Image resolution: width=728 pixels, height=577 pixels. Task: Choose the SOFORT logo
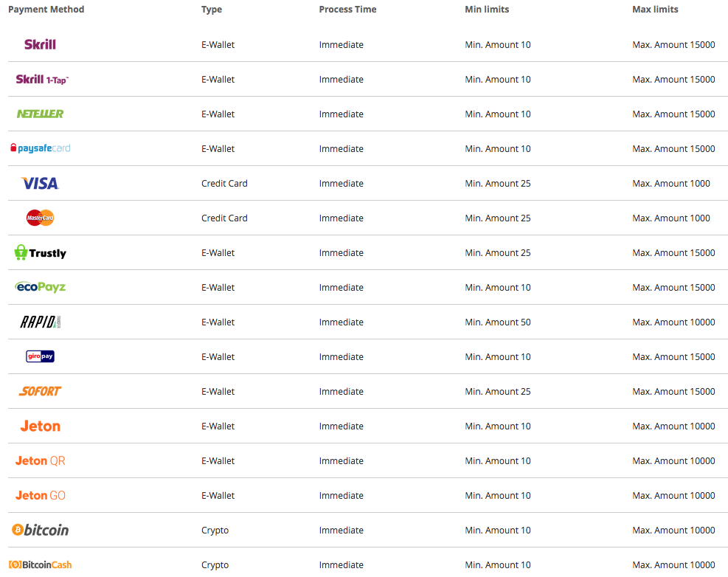click(x=40, y=391)
